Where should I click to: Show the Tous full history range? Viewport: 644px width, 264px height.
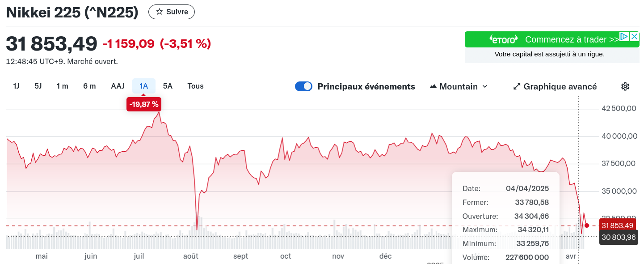[x=195, y=86]
